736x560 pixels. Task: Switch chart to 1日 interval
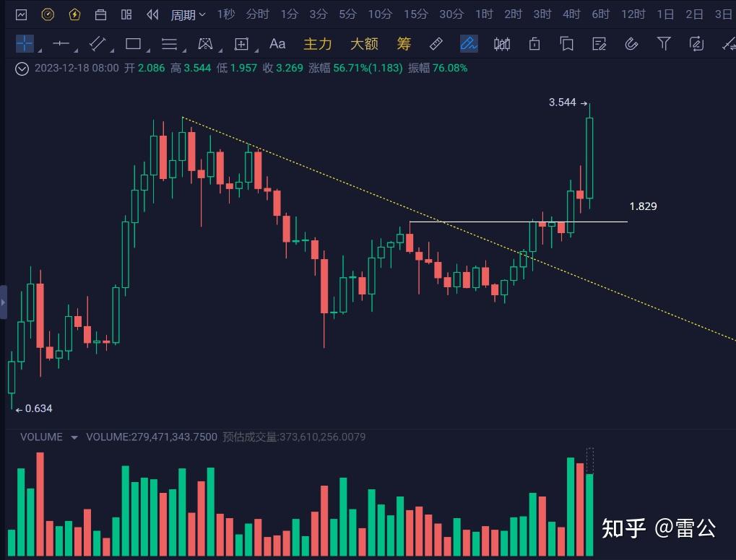(666, 14)
